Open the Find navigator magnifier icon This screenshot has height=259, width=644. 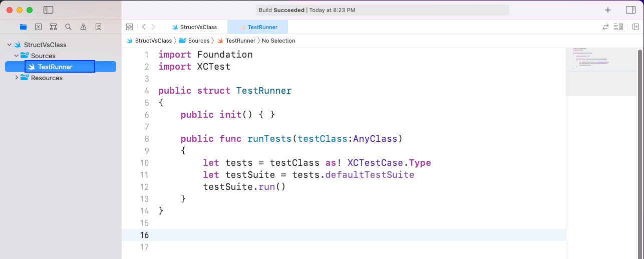tap(68, 27)
